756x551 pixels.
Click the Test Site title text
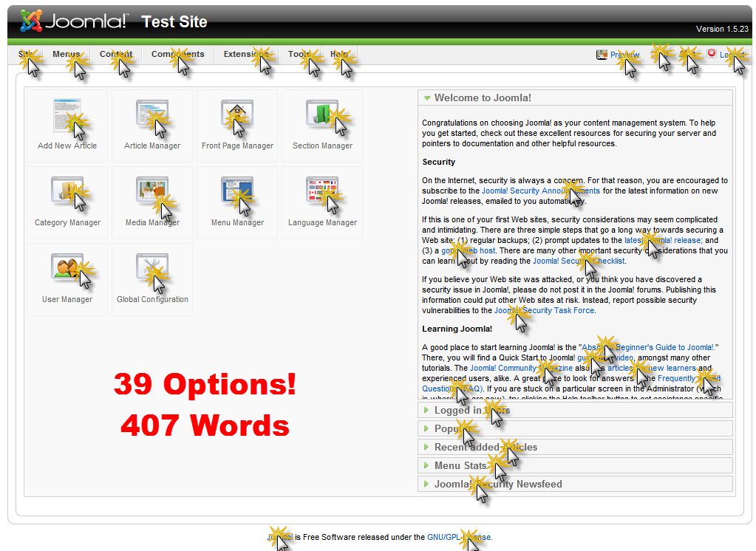click(x=174, y=21)
